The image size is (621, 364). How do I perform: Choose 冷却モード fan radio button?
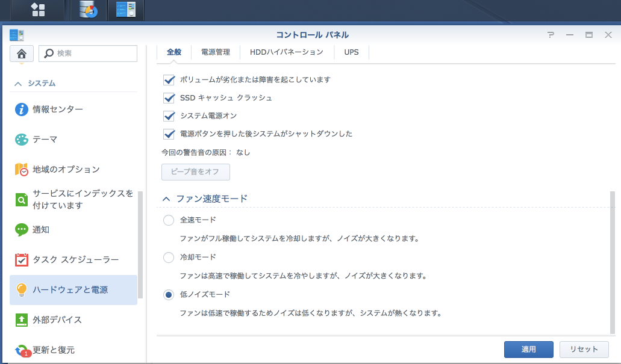169,258
